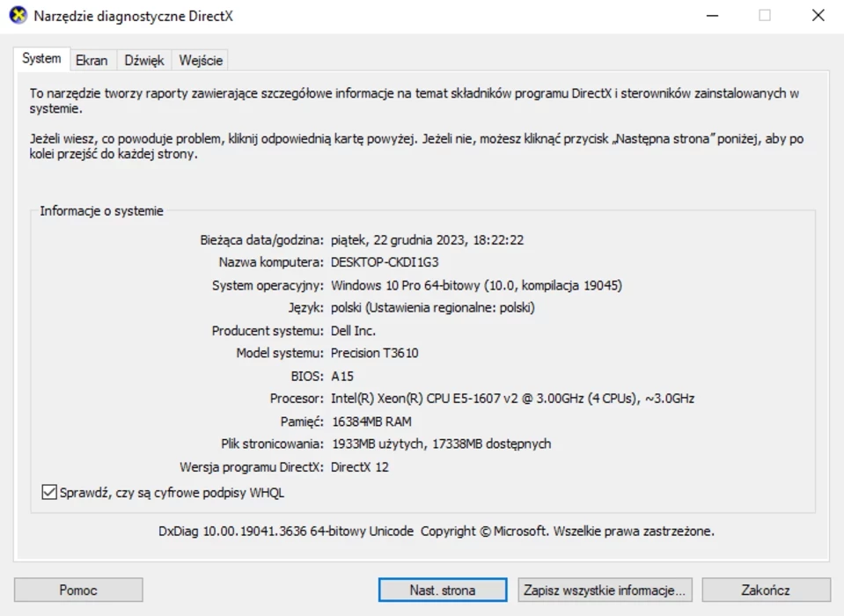
Task: Click the Pomoc button
Action: (77, 589)
